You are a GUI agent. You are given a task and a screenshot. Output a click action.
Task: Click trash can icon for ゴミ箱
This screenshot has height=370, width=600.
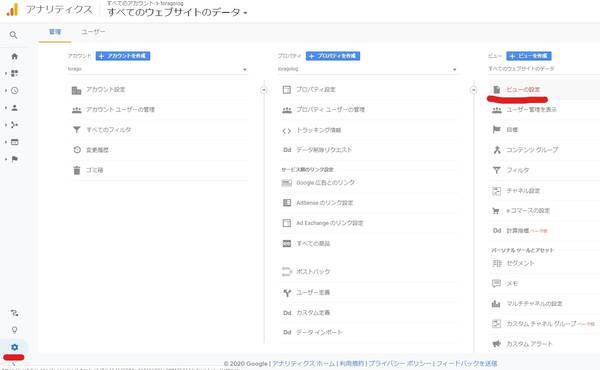(x=77, y=170)
